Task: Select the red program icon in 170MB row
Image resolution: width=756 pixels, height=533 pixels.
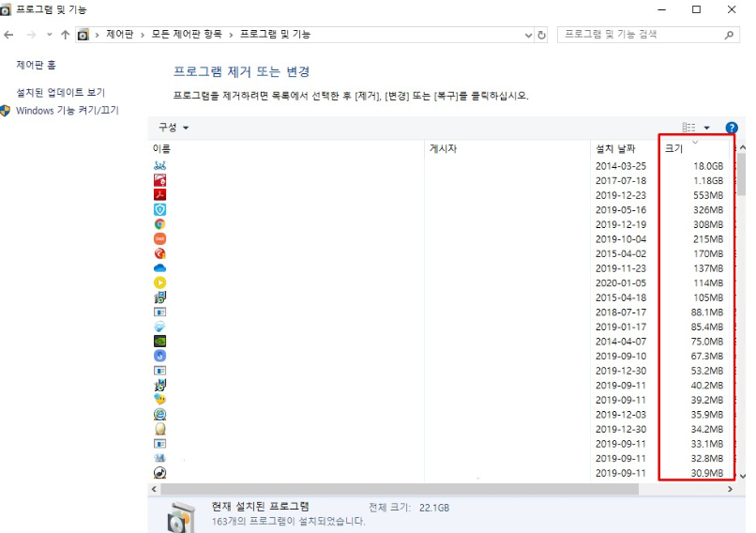Action: coord(160,253)
